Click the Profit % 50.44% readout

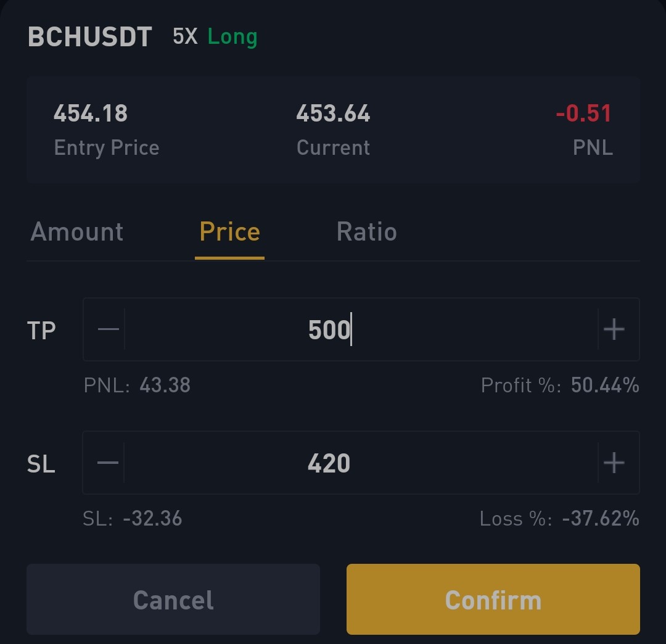pos(560,386)
